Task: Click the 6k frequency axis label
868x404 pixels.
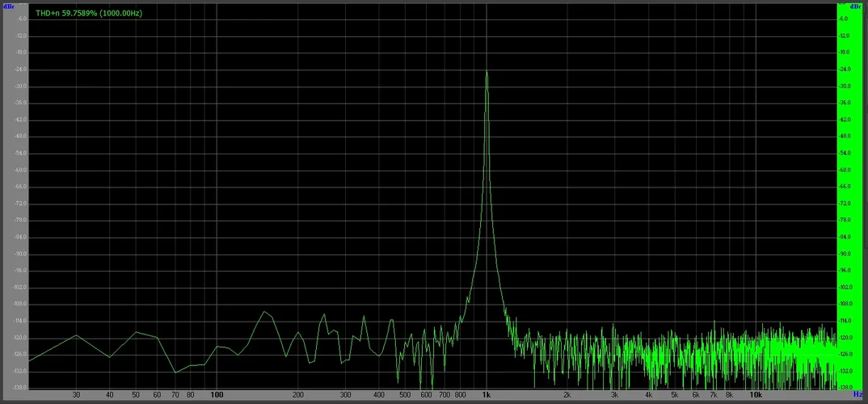Action: pyautogui.click(x=697, y=395)
